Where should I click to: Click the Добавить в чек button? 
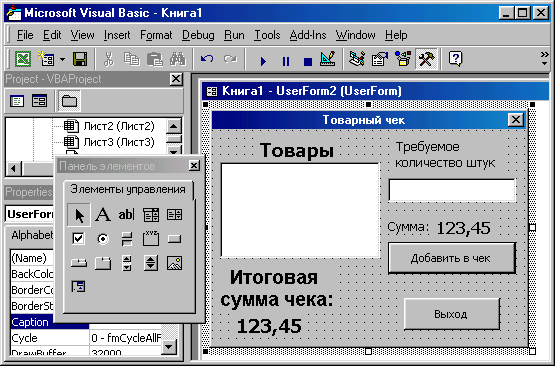point(452,258)
